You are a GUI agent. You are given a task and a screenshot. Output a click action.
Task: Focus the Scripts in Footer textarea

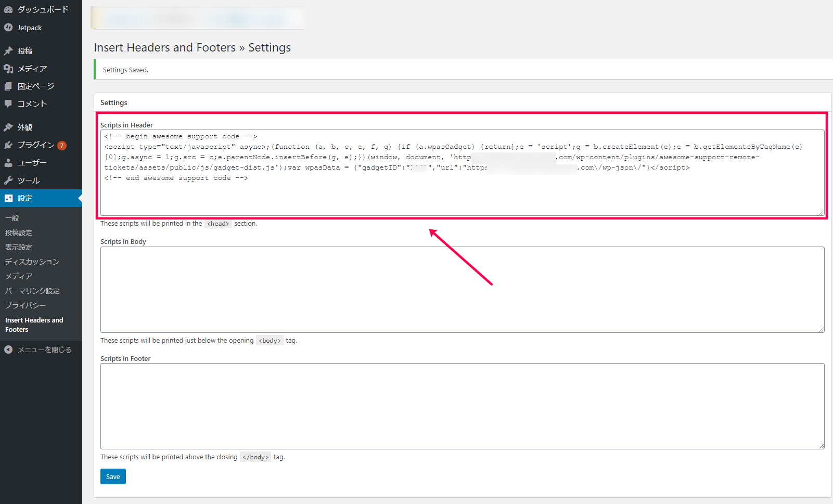click(x=463, y=406)
